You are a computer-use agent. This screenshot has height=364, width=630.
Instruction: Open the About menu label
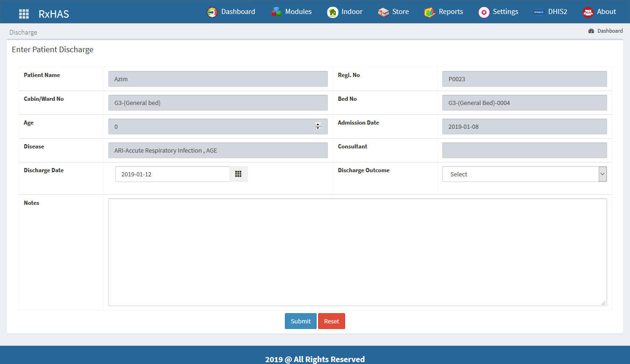[x=606, y=12]
